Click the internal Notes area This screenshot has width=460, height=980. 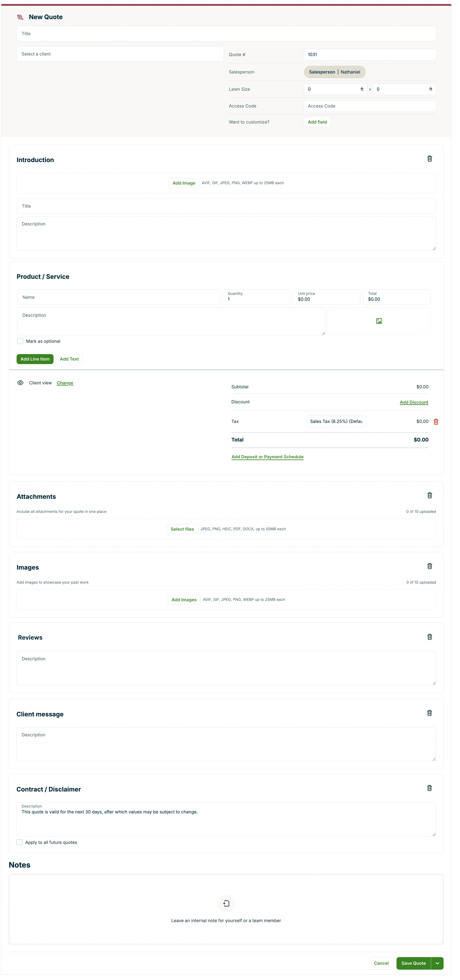coord(226,909)
